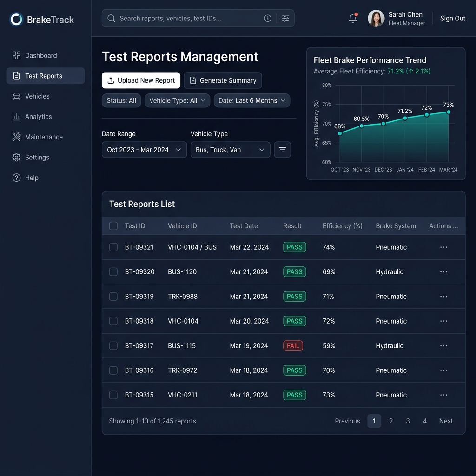Toggle select-all checkbox in table header

(113, 225)
